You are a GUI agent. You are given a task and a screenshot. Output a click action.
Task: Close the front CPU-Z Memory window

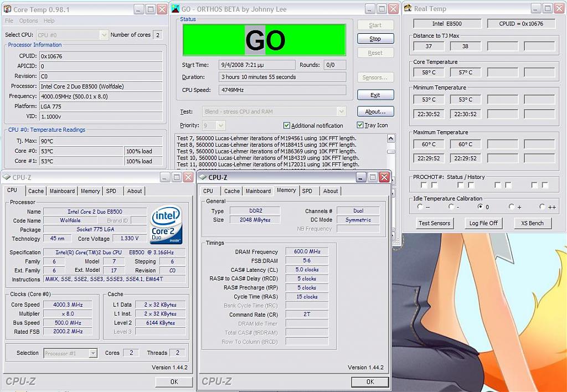(x=384, y=177)
